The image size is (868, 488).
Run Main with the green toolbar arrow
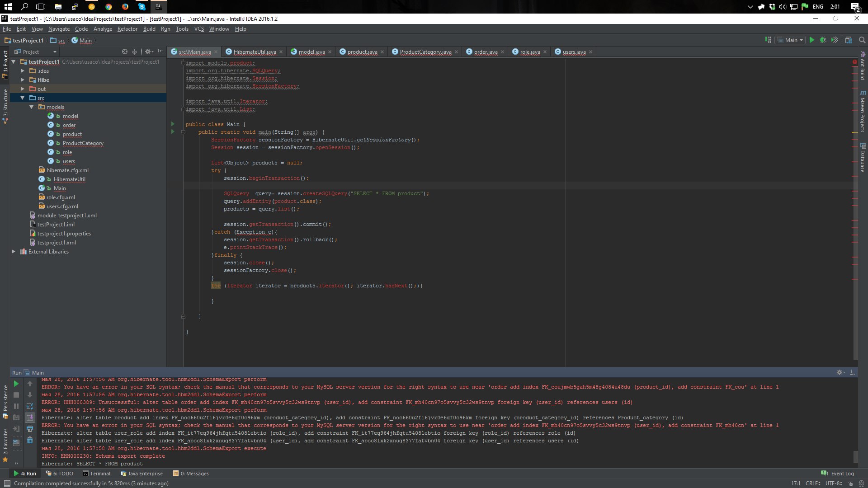coord(812,40)
